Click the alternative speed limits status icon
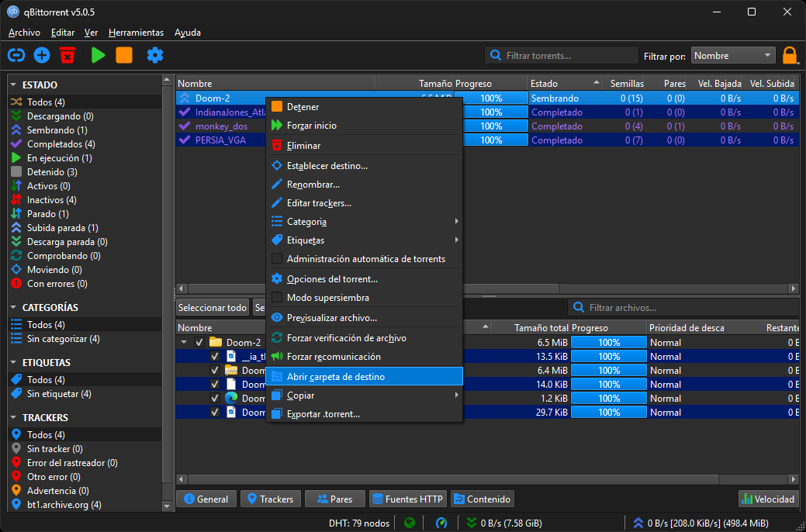 click(441, 523)
